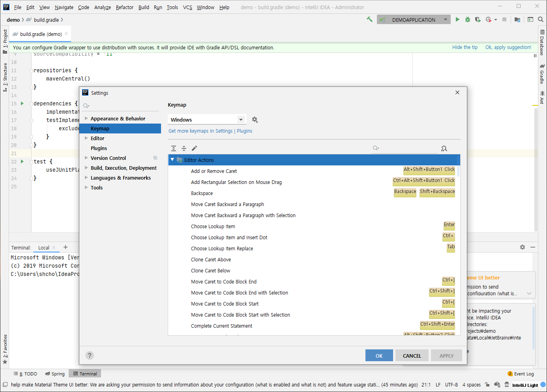The width and height of the screenshot is (547, 392).
Task: Open the TODO tool window tab
Action: click(x=25, y=373)
